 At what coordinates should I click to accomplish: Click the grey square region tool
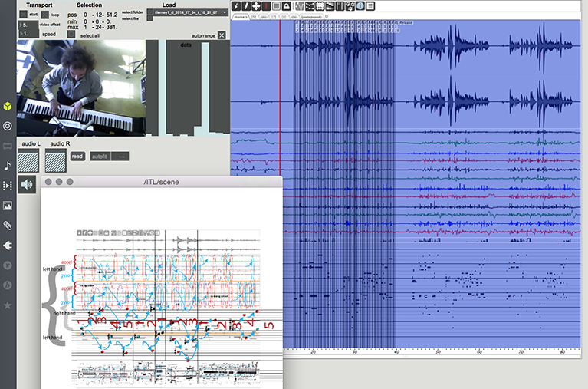277,6
